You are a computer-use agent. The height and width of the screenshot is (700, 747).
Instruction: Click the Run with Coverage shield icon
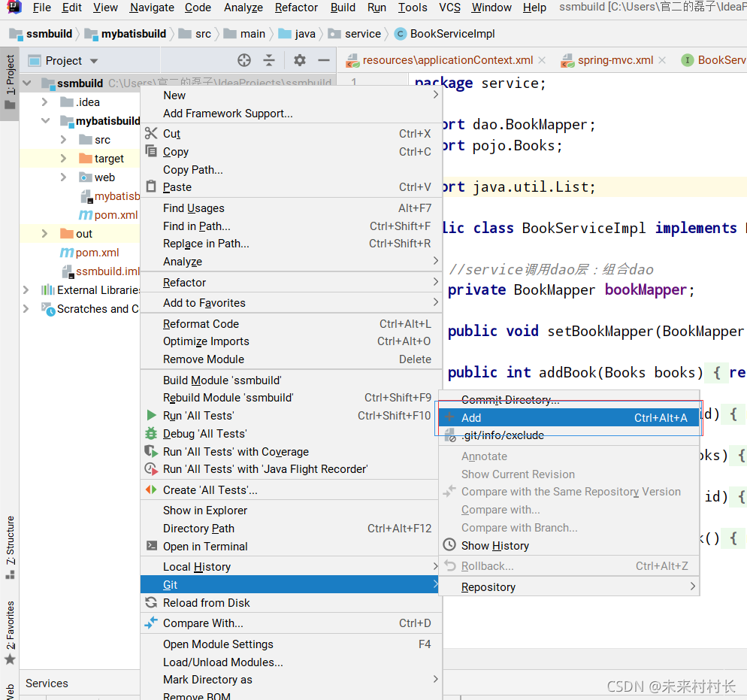tap(151, 451)
